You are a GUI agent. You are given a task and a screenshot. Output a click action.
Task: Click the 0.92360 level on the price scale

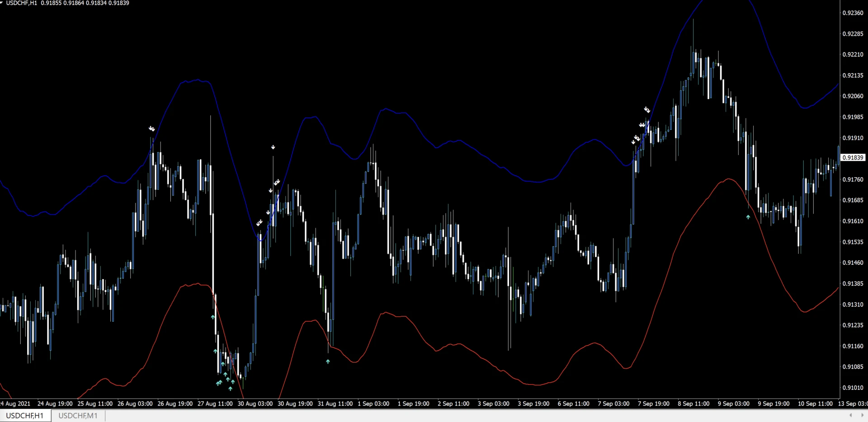click(x=852, y=13)
